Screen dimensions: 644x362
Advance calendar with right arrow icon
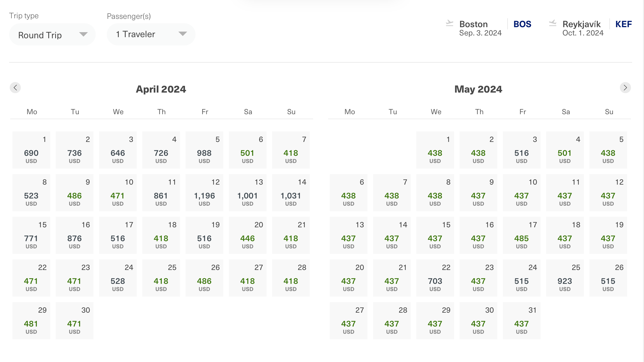pyautogui.click(x=625, y=88)
